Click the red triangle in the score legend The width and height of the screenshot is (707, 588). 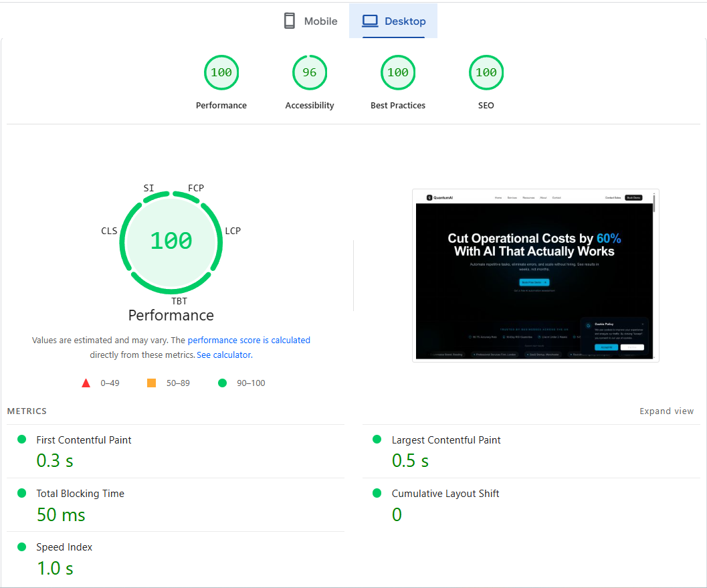[x=86, y=383]
